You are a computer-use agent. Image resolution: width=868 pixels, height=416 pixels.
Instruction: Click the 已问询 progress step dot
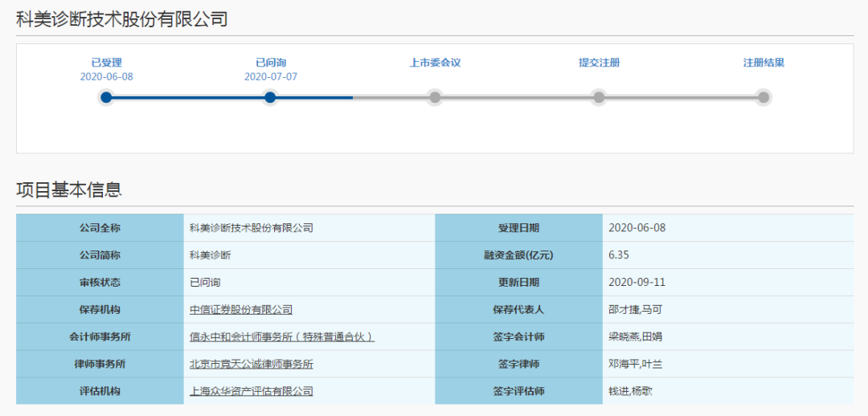(x=270, y=97)
